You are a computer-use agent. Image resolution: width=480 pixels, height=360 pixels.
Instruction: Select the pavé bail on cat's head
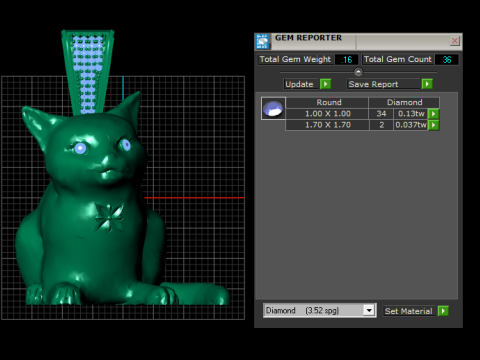pos(88,72)
